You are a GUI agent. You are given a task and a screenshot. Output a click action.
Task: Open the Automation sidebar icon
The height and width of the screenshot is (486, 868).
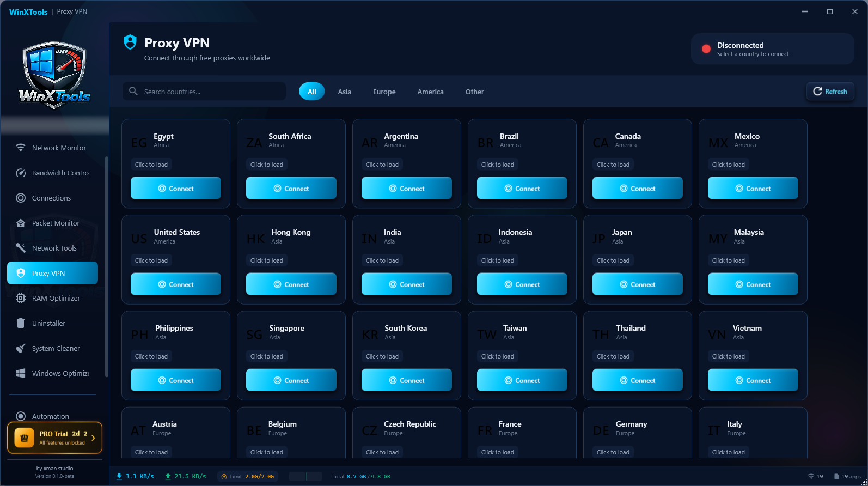pyautogui.click(x=21, y=416)
